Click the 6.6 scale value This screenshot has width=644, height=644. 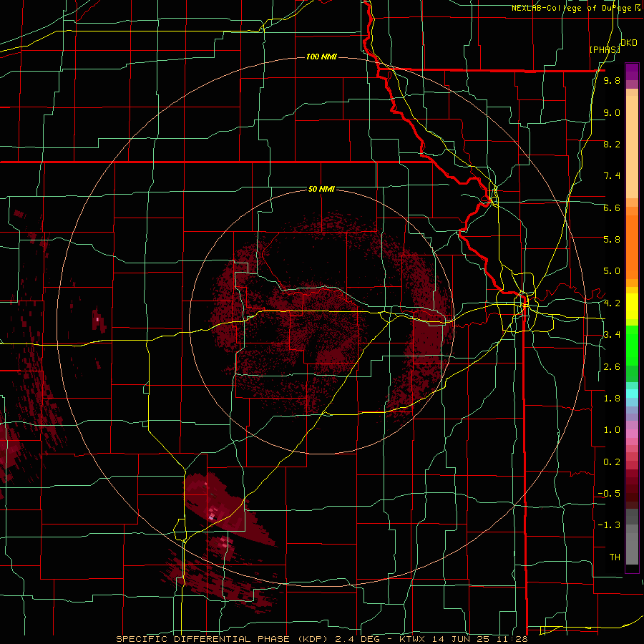pos(612,208)
